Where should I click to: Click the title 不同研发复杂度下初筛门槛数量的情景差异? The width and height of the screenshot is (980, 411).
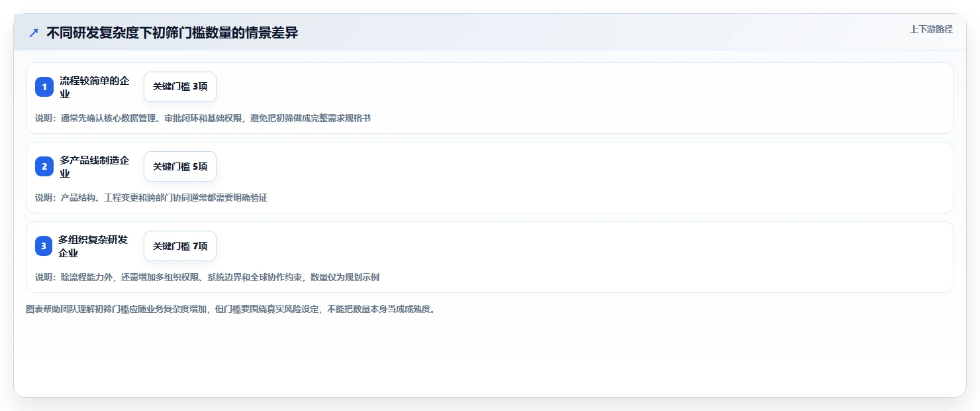(172, 33)
